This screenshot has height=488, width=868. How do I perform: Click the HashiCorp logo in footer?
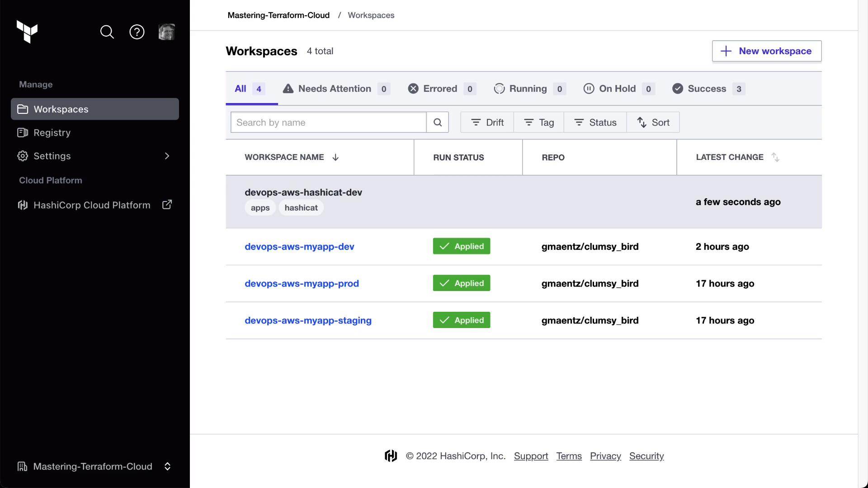coord(391,456)
